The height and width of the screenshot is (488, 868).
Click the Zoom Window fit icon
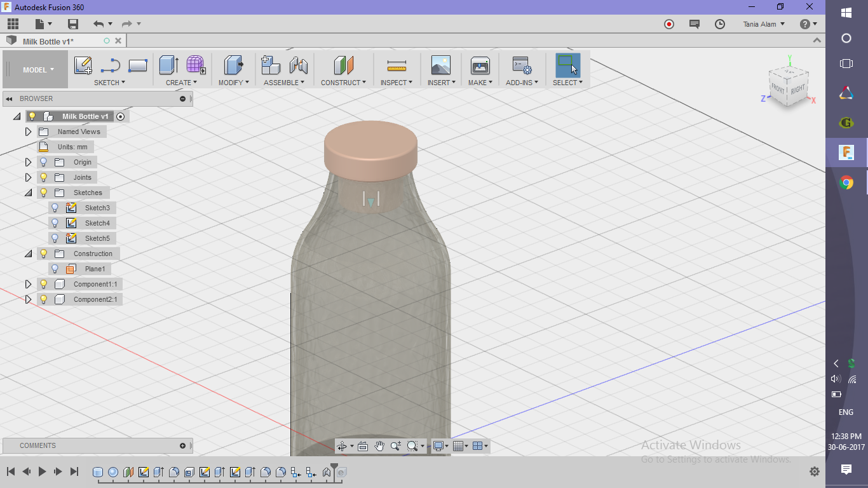point(412,446)
